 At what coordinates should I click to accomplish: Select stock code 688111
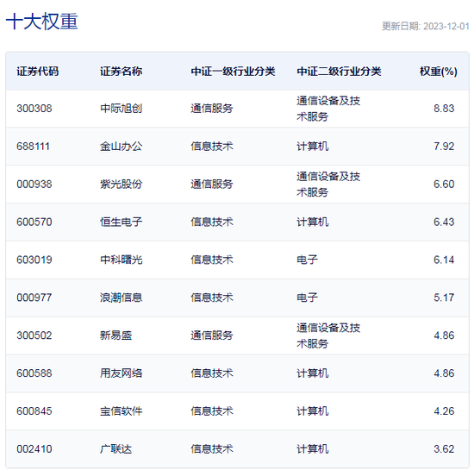click(33, 147)
